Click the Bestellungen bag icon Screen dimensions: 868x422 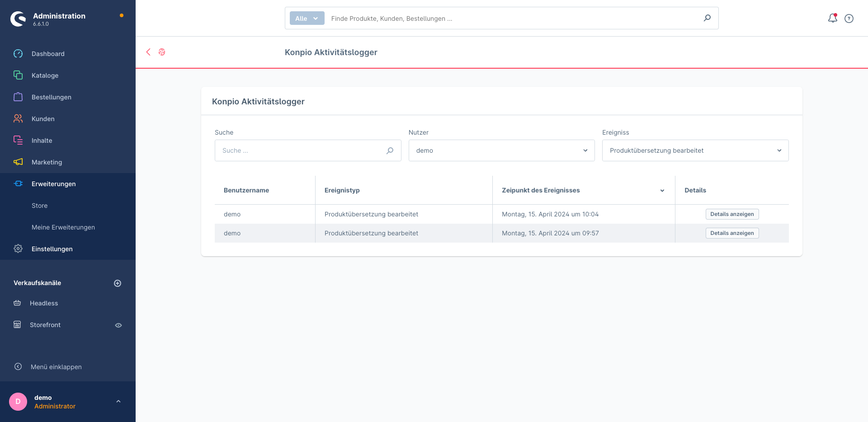18,97
